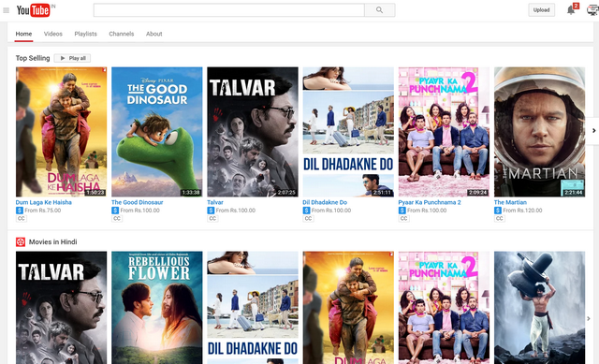Click the red Movies in Hindi channel icon
Viewport: 599px width, 364px height.
[21, 241]
